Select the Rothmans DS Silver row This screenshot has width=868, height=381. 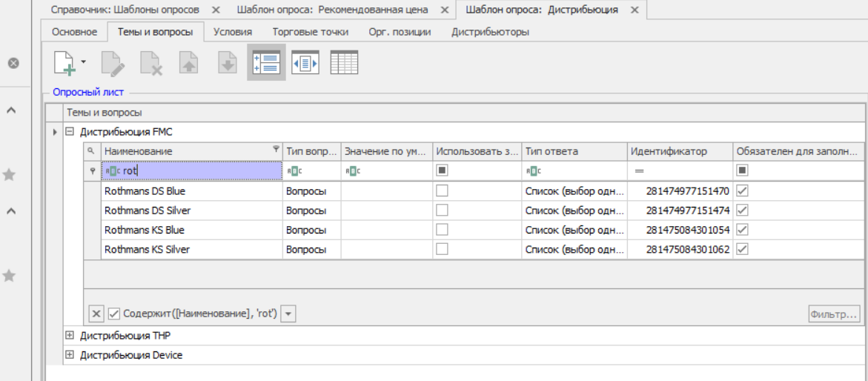tap(474, 211)
